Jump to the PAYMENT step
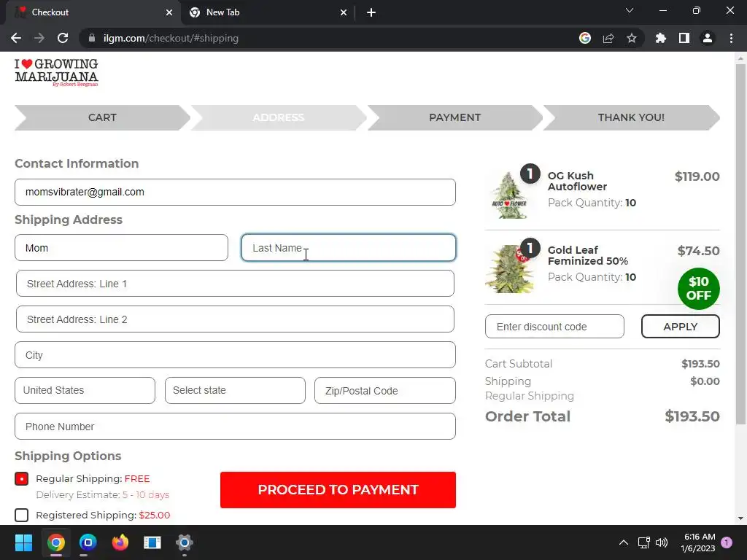 454,117
